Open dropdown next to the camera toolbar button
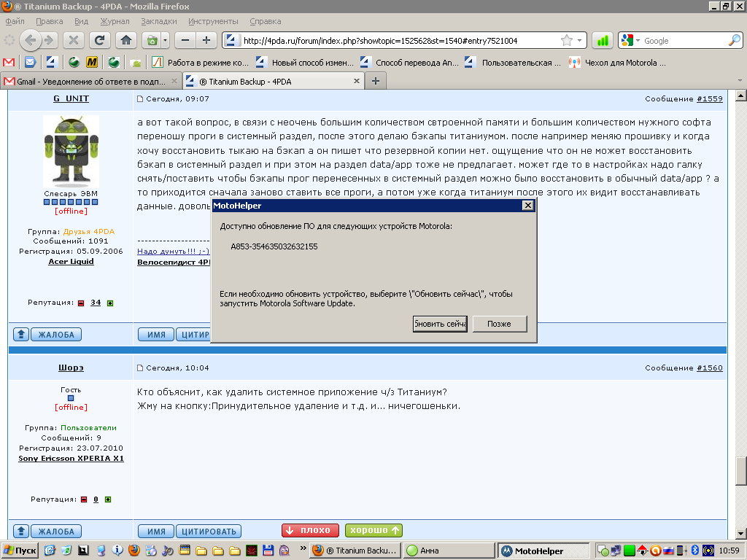The width and height of the screenshot is (747, 560). (x=166, y=41)
